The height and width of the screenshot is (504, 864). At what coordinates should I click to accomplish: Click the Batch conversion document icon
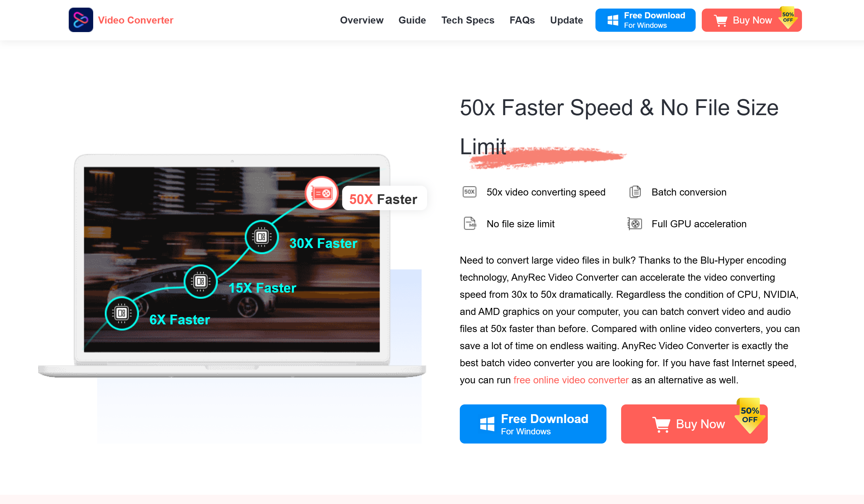635,192
